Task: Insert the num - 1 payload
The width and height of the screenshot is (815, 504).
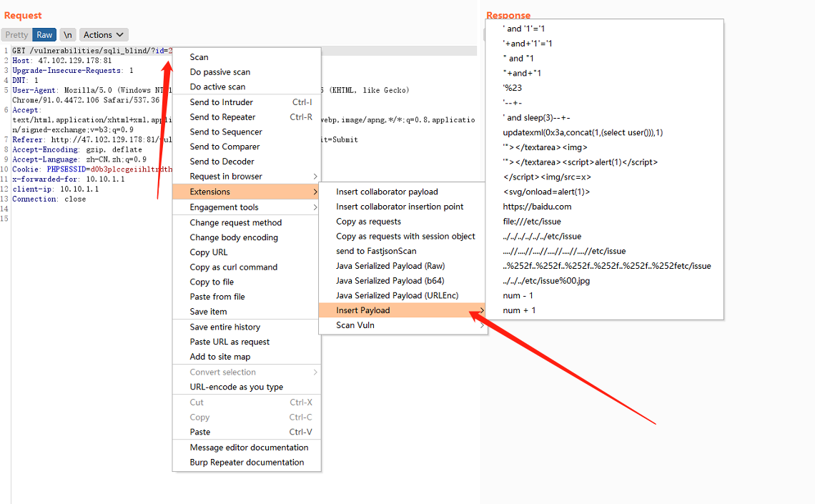Action: 605,296
